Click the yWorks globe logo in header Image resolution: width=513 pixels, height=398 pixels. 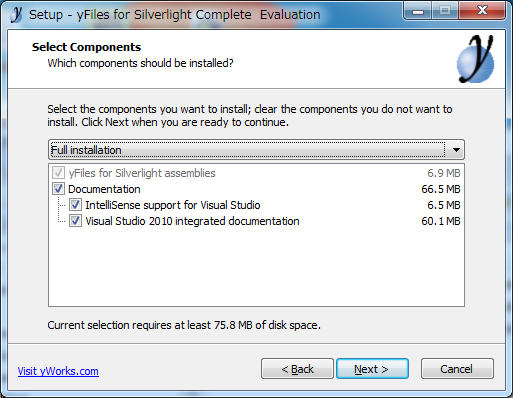[x=475, y=59]
